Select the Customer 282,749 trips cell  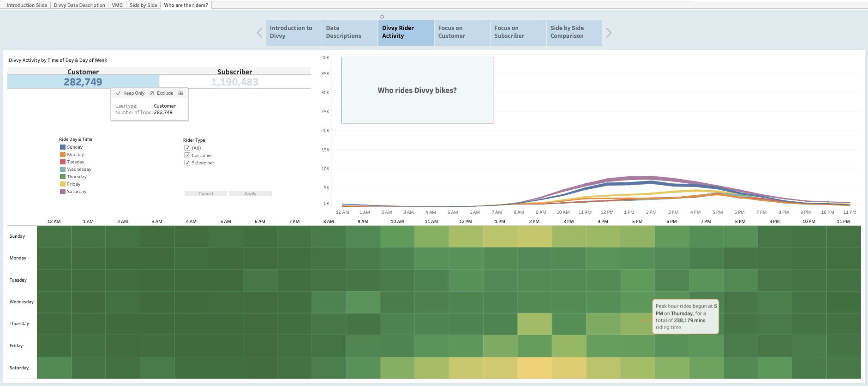coord(83,82)
